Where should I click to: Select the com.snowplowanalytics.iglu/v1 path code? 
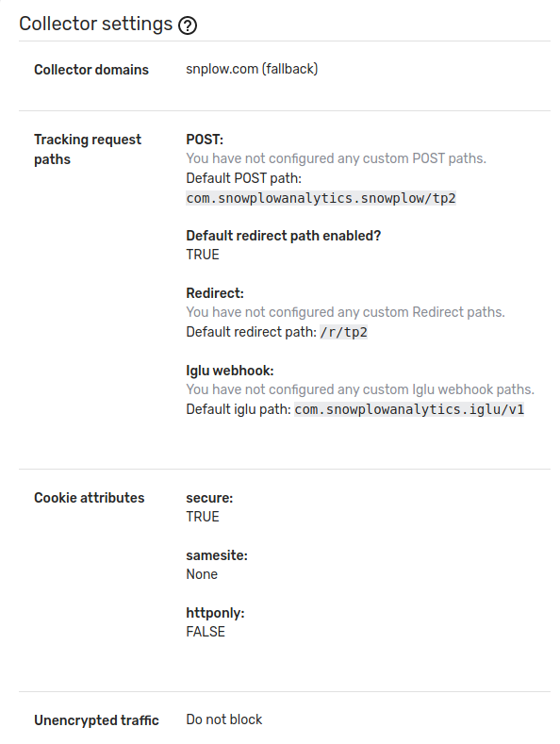(409, 409)
